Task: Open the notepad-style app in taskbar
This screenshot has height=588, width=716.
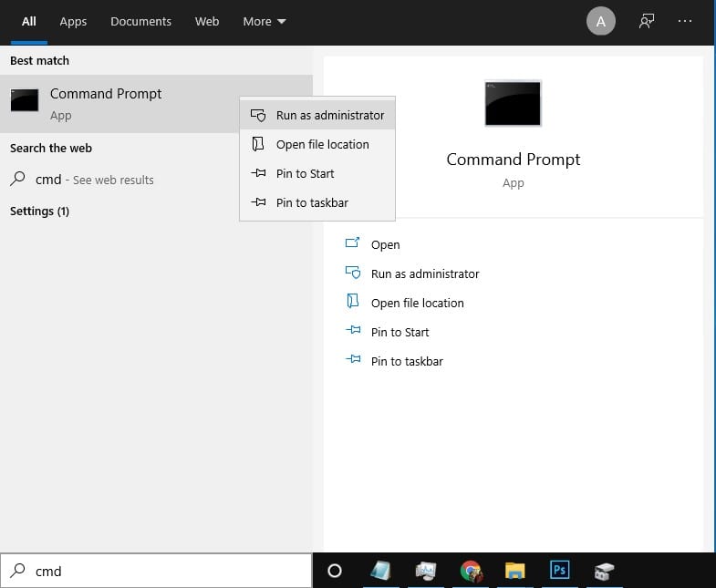Action: coord(381,571)
